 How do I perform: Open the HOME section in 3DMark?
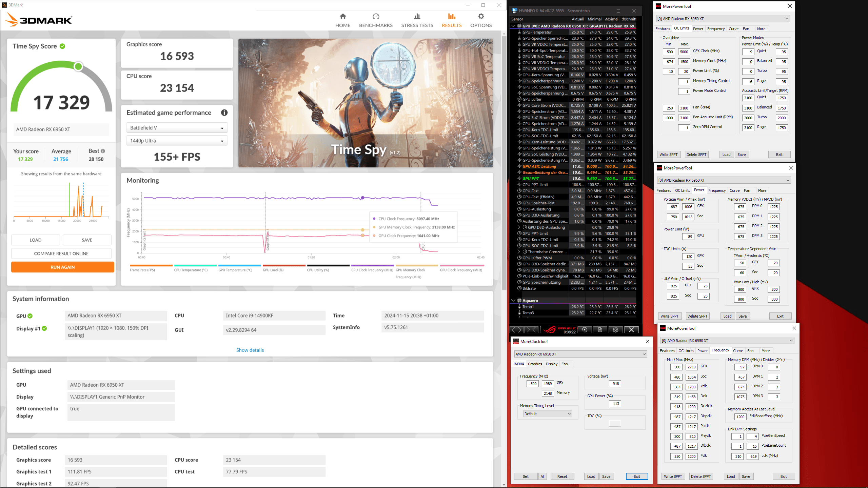click(x=343, y=20)
